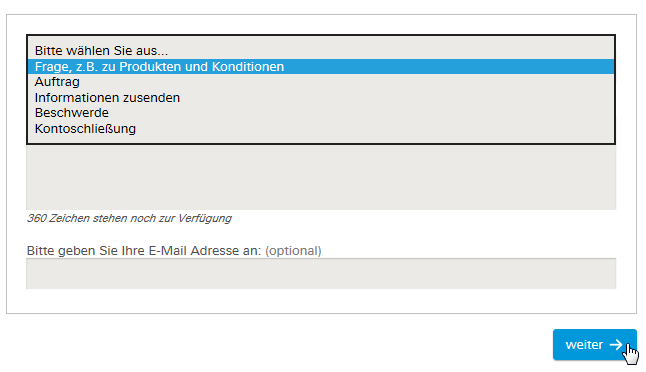
Task: Reset selection to 'Bitte wählen Sie aus...'
Action: point(321,51)
